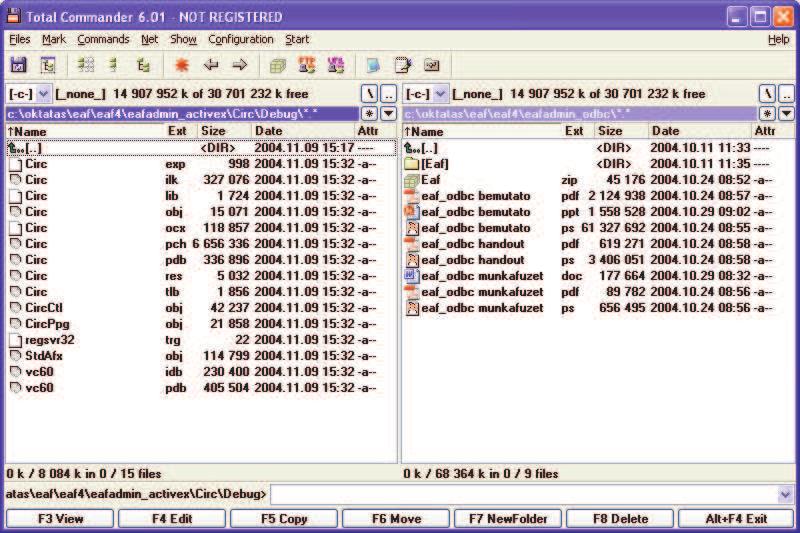Go to root in left panel

click(369, 94)
